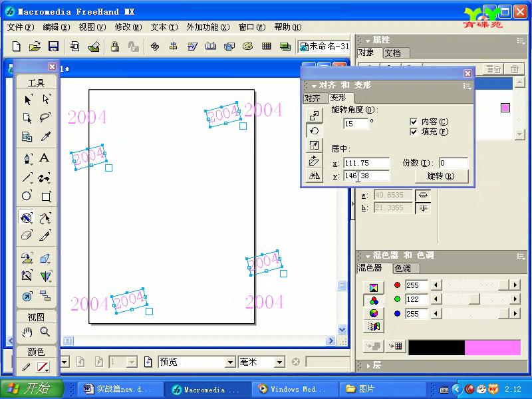The height and width of the screenshot is (399, 532).
Task: Click blue value left arrow in mixer
Action: click(436, 313)
